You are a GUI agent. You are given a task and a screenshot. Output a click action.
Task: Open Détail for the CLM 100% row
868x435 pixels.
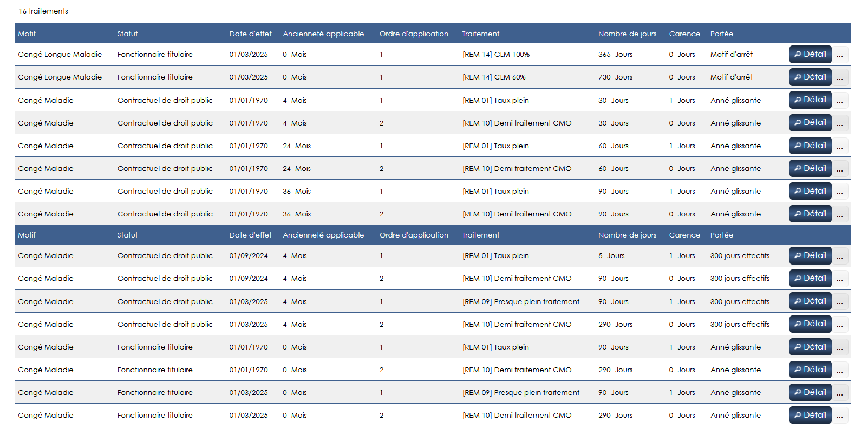point(810,55)
